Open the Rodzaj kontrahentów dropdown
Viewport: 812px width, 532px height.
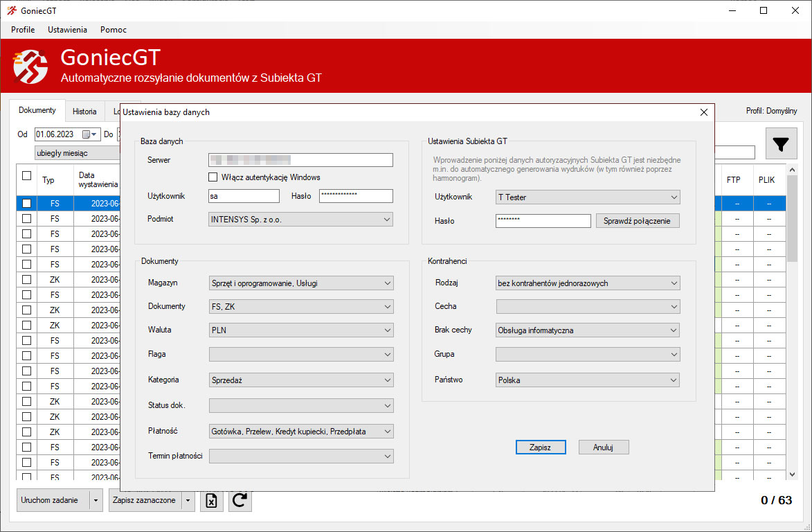(x=588, y=283)
